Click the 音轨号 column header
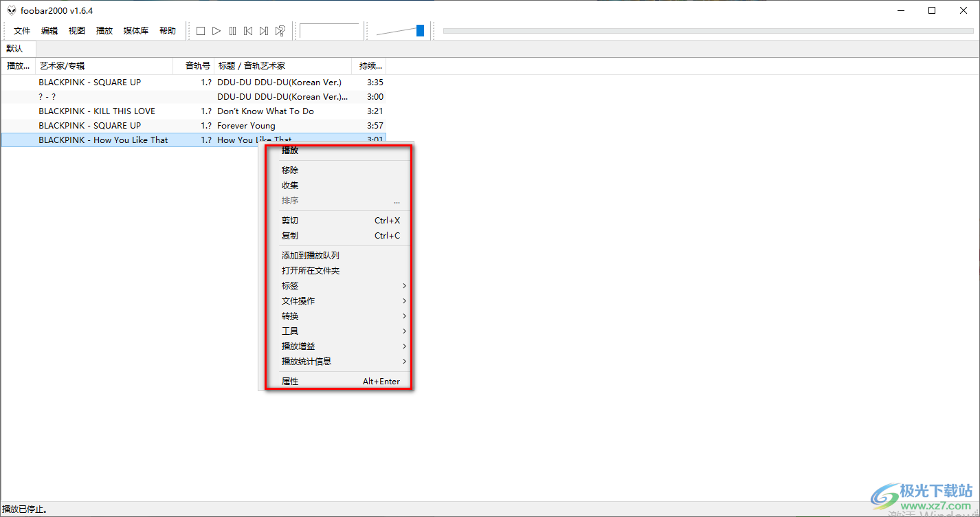This screenshot has height=517, width=980. tap(194, 66)
